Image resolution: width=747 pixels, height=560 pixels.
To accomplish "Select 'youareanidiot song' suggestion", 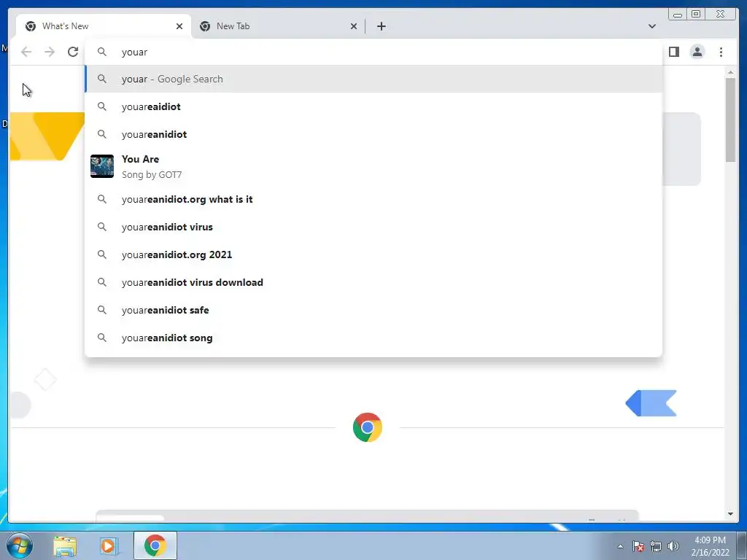I will tap(373, 338).
